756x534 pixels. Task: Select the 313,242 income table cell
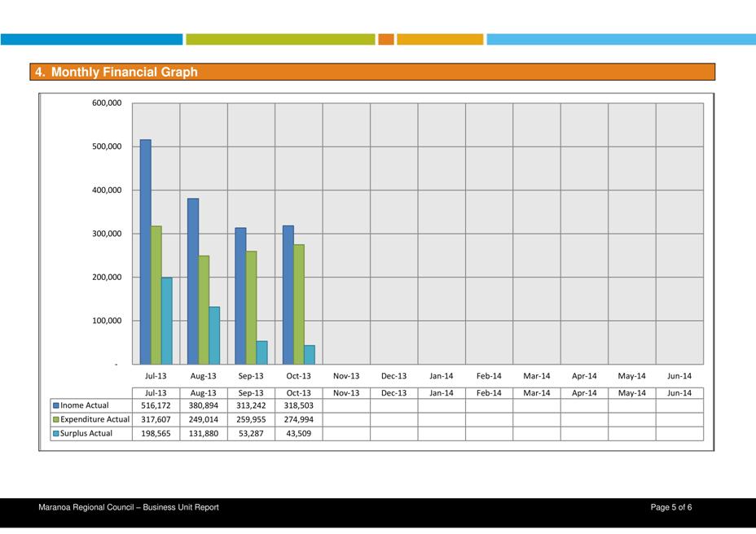(251, 405)
